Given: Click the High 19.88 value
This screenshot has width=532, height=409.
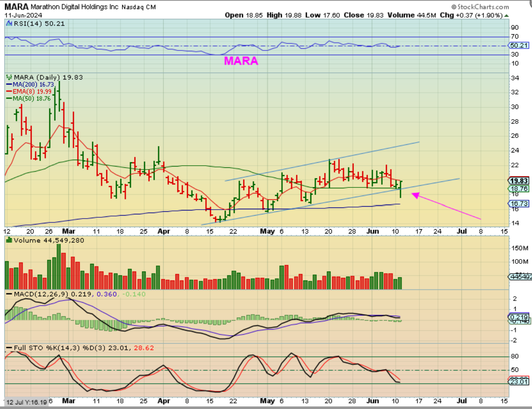Looking at the screenshot, I should click(284, 15).
